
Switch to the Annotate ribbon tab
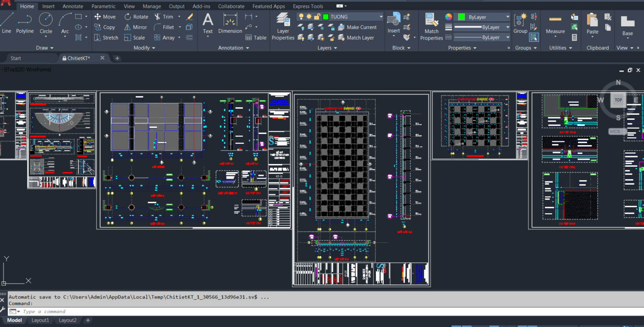tap(73, 6)
